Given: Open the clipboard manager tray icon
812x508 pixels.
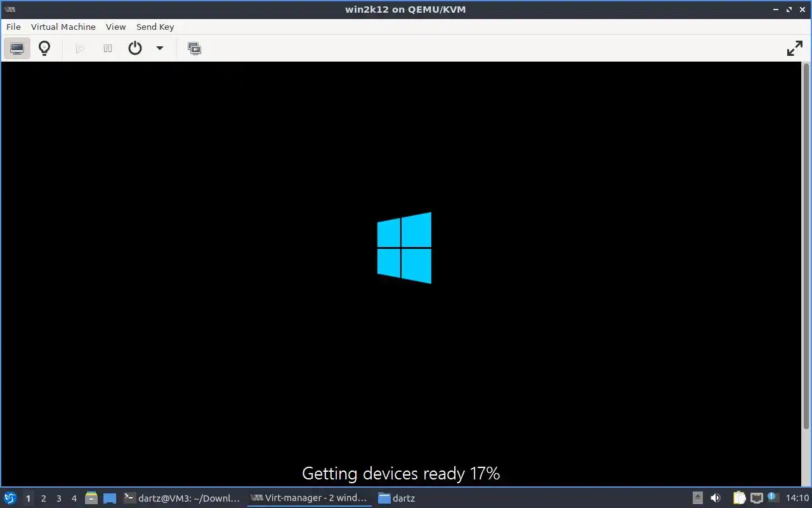Looking at the screenshot, I should tap(740, 498).
